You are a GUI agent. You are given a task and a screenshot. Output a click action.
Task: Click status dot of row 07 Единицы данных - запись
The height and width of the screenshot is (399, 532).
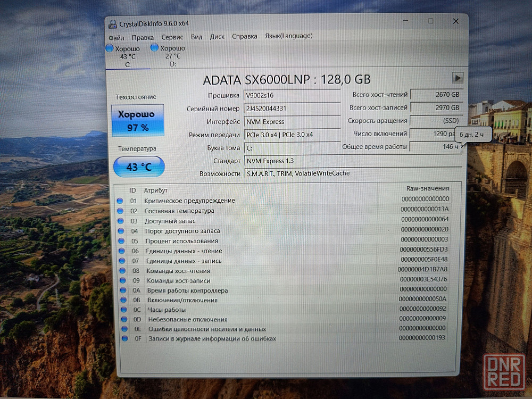point(122,261)
